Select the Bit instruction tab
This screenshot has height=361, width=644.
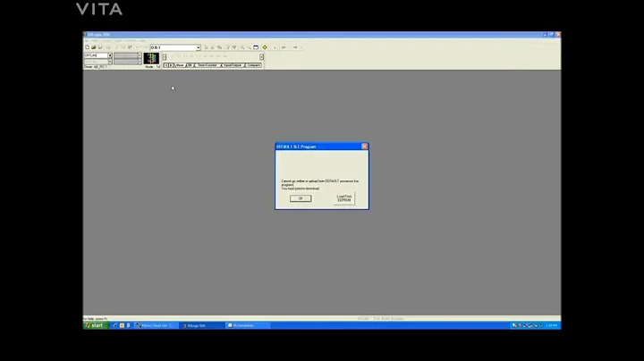click(190, 65)
